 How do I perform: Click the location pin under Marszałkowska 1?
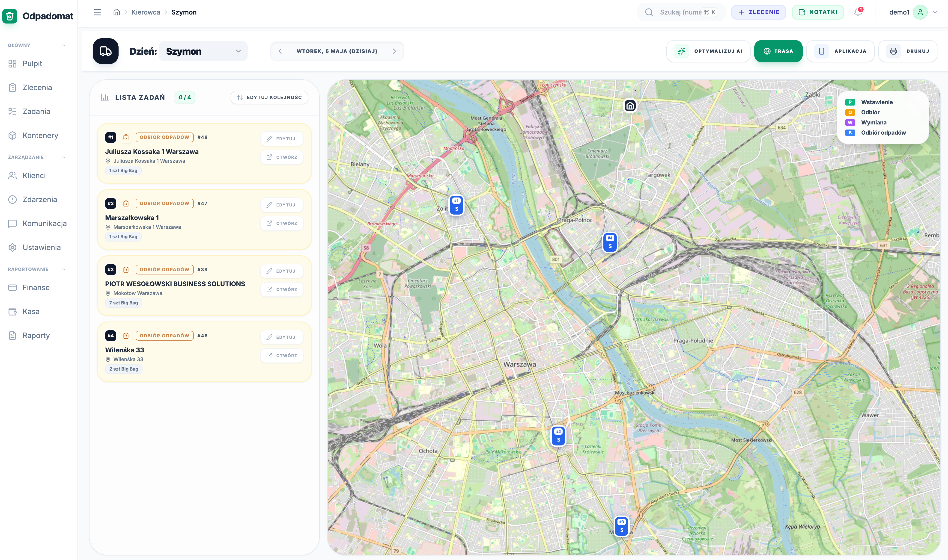[108, 227]
